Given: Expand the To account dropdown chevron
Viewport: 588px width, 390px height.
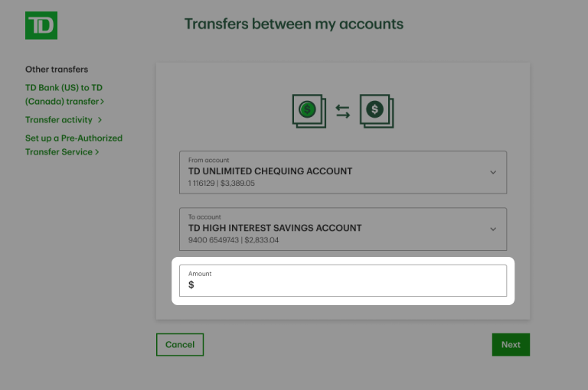Looking at the screenshot, I should click(493, 229).
